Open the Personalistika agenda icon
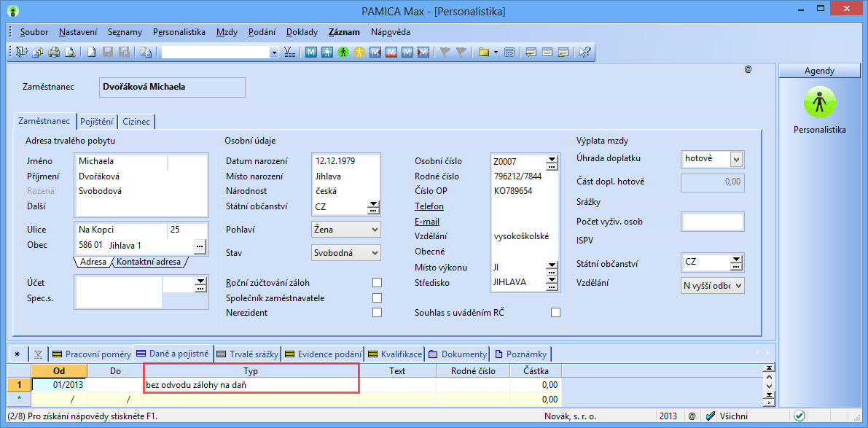 click(819, 103)
